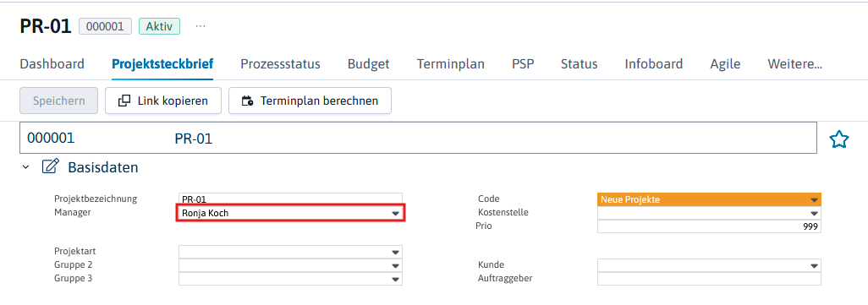Screen dimensions: 868x305
Task: Mark project as favorite with star icon
Action: point(839,139)
